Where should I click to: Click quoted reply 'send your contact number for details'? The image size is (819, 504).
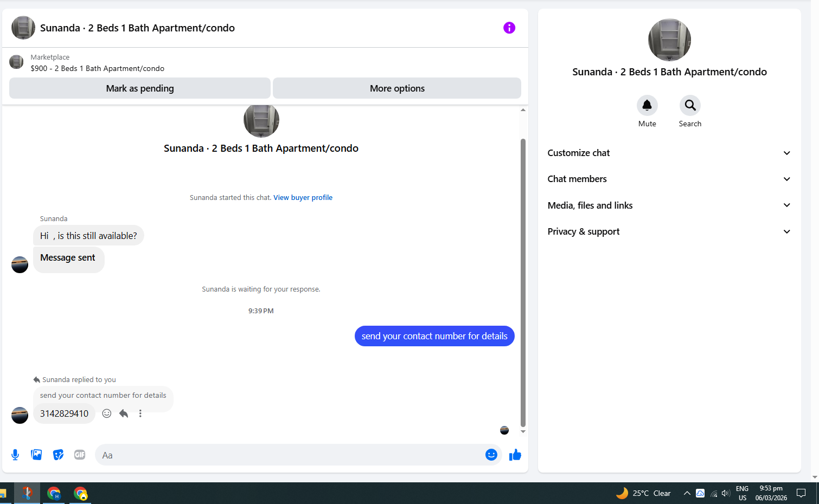(x=103, y=396)
